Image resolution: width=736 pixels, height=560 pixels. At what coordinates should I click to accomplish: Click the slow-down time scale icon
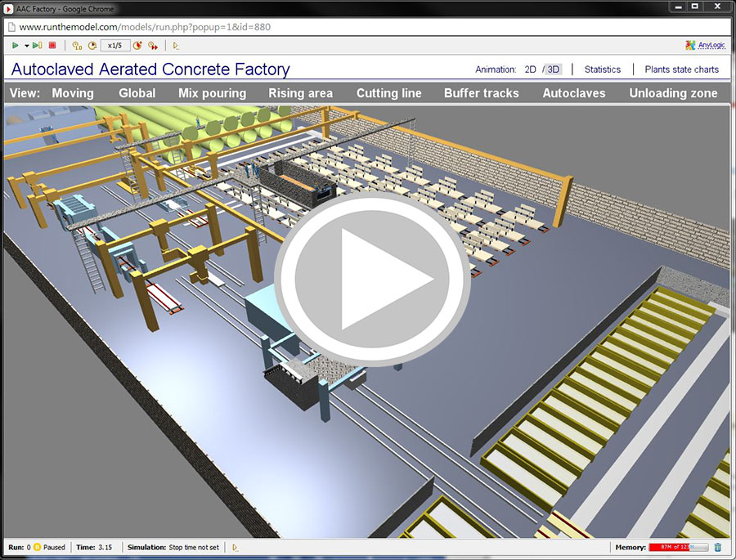pyautogui.click(x=92, y=46)
